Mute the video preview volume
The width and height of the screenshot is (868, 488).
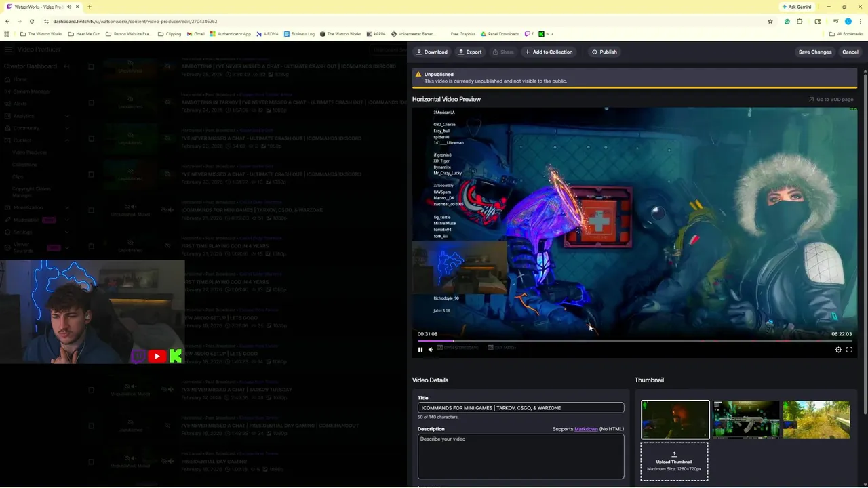coord(431,350)
